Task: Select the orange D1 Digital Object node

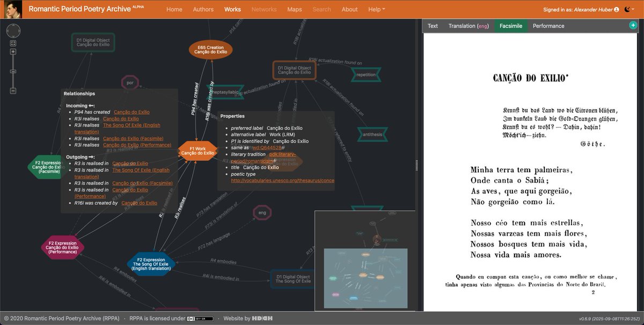Action: tap(295, 71)
